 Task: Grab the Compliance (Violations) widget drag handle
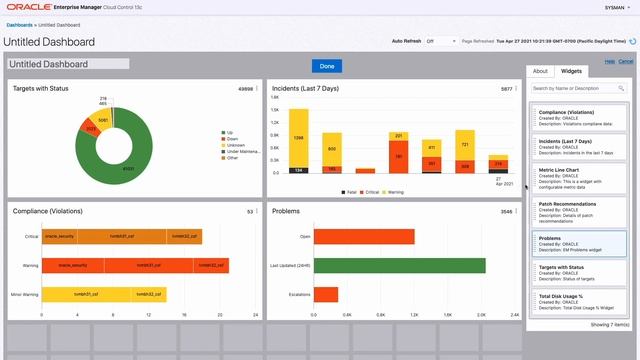[535, 118]
